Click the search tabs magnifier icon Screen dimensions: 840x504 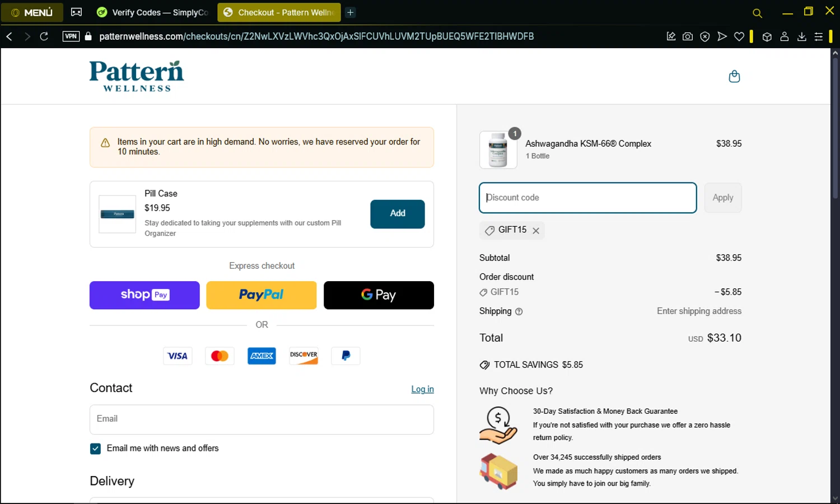(x=757, y=13)
